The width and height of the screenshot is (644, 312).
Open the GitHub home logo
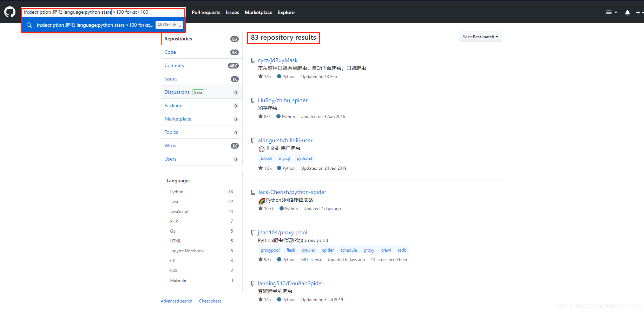(x=10, y=12)
